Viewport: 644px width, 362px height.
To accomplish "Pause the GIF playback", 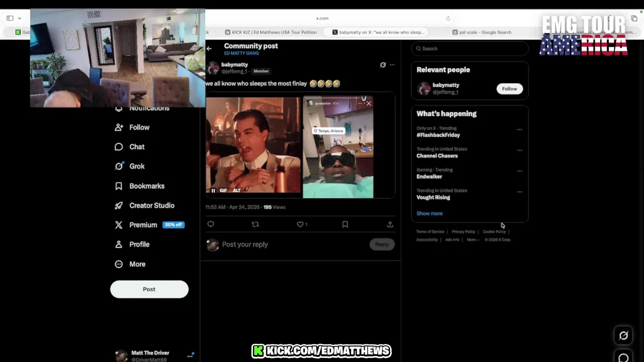I will click(x=213, y=191).
